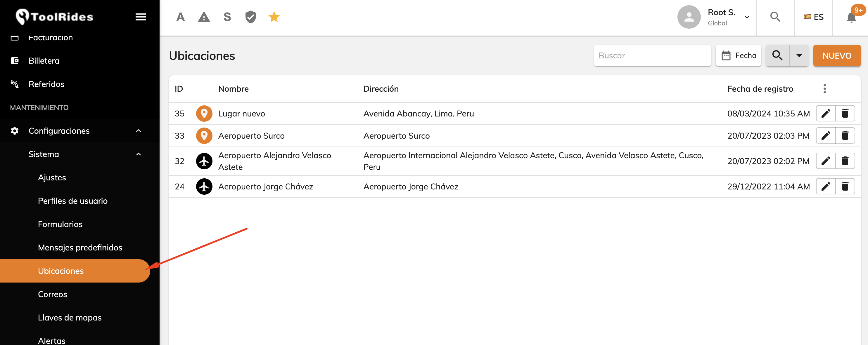Click the hamburger menu icon
Image resolution: width=868 pixels, height=345 pixels.
141,17
